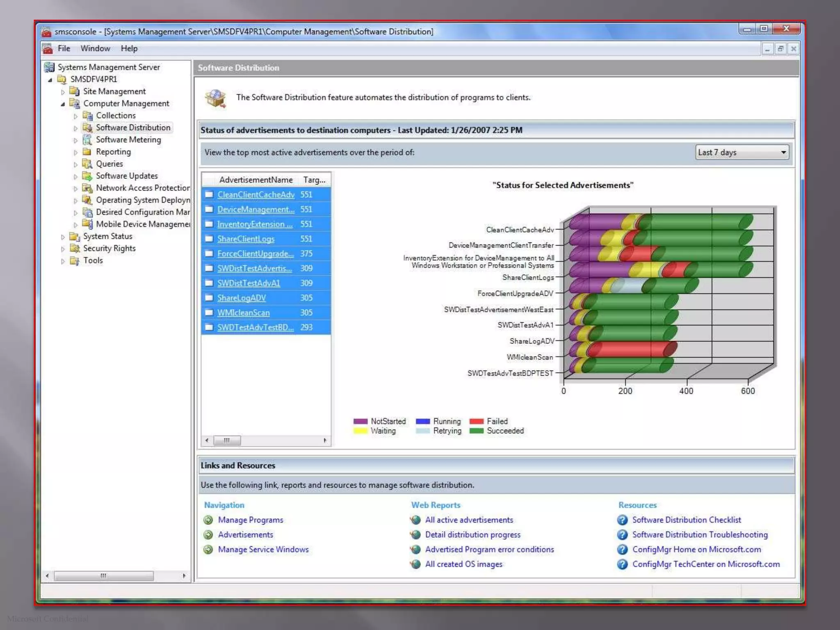This screenshot has width=840, height=630.
Task: Select the Collections tree item
Action: coord(116,116)
